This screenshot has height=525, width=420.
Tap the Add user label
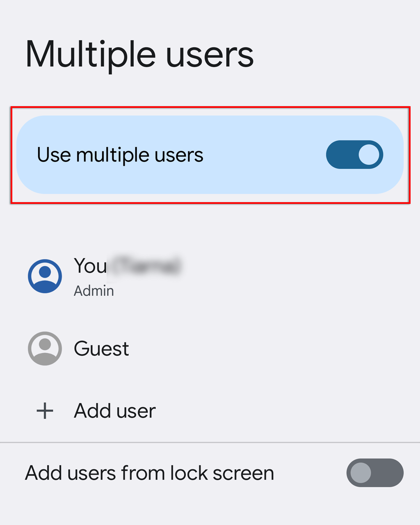115,411
